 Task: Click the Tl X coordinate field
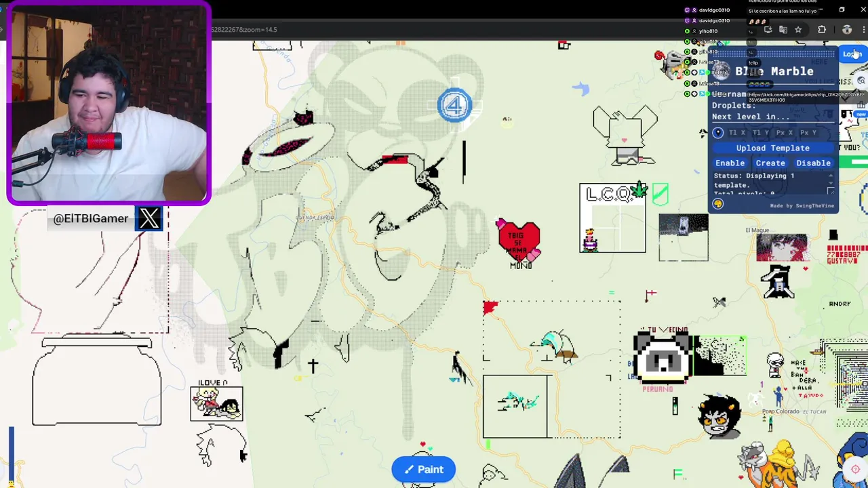pyautogui.click(x=737, y=133)
